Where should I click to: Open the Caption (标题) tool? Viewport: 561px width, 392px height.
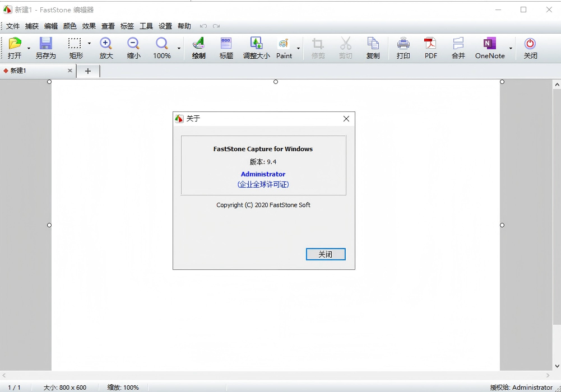click(226, 44)
